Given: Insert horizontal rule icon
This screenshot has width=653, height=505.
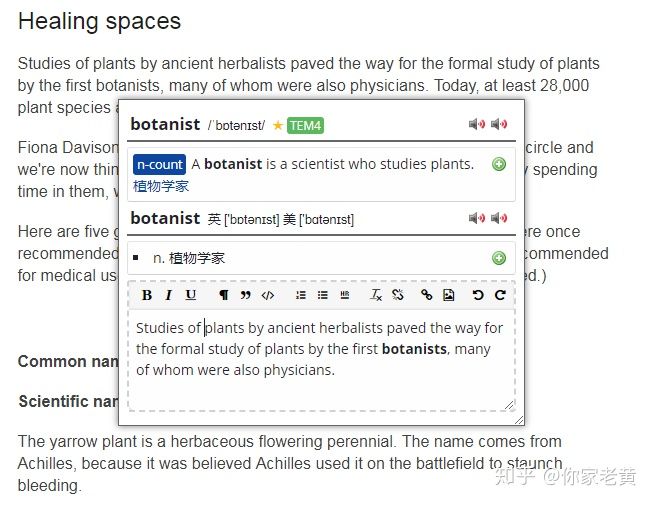Looking at the screenshot, I should pyautogui.click(x=345, y=295).
